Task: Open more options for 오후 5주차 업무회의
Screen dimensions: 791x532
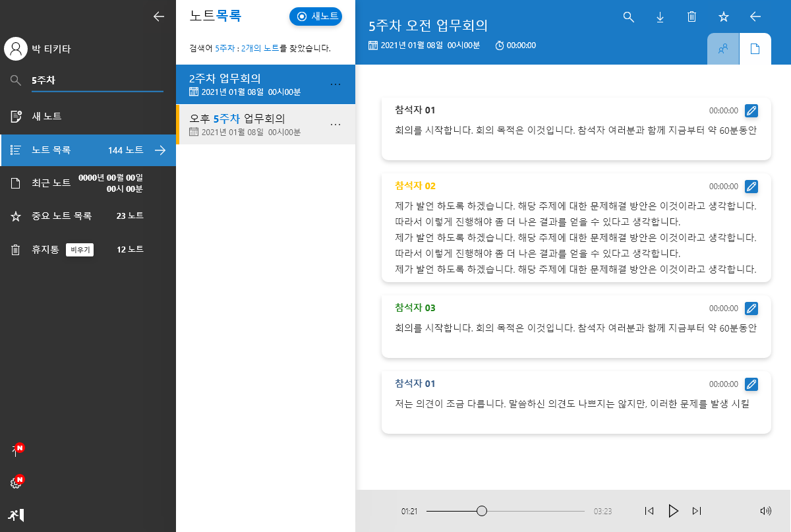Action: 335,125
